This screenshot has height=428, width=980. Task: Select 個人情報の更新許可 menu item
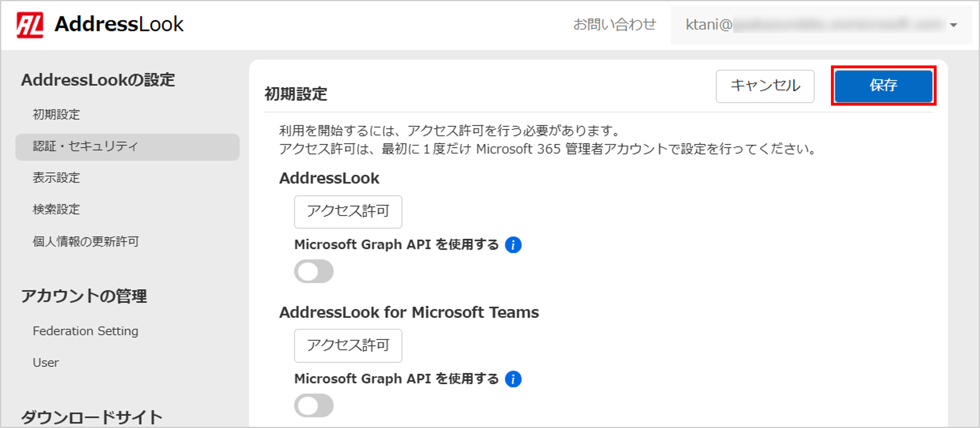(86, 241)
